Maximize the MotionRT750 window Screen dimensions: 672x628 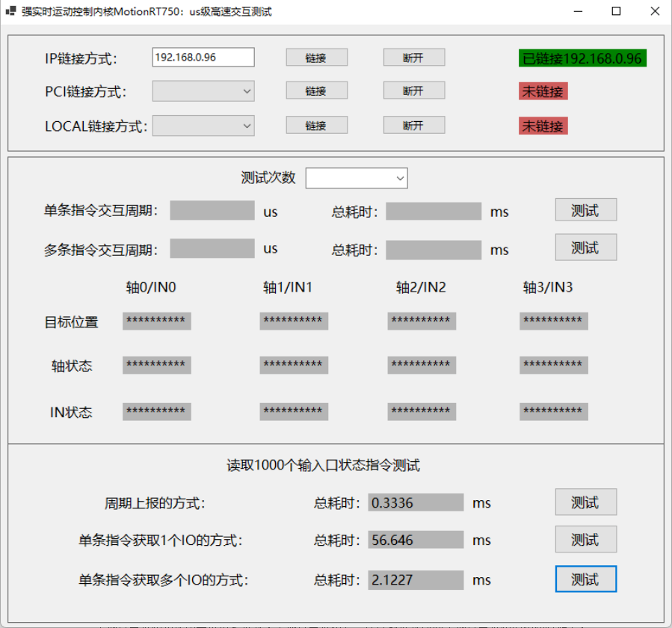pyautogui.click(x=616, y=11)
